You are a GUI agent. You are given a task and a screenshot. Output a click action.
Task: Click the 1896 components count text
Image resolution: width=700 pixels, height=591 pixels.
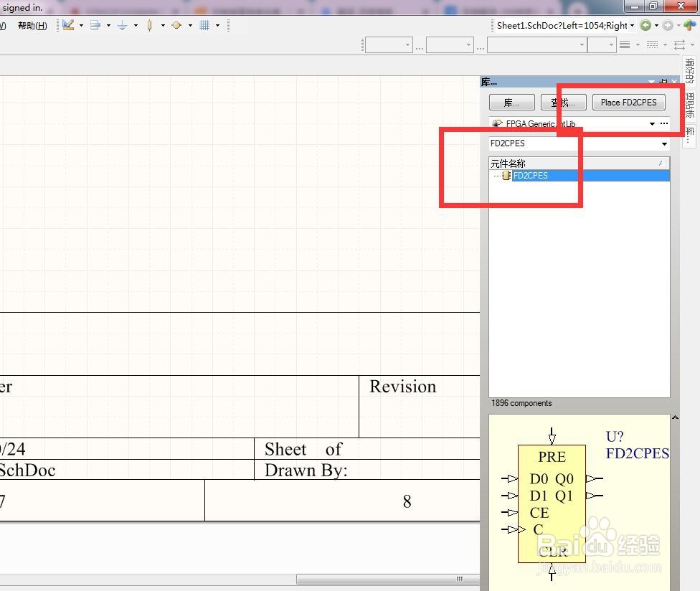click(x=521, y=403)
